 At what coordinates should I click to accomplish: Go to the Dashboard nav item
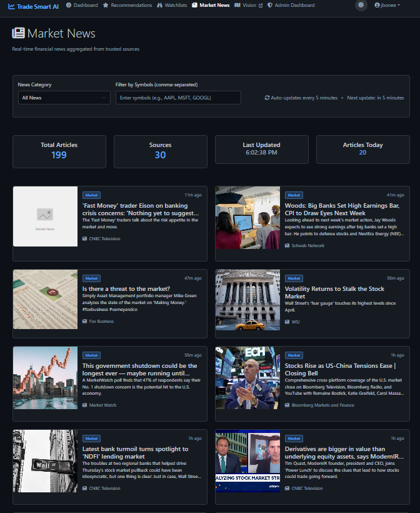tap(82, 5)
